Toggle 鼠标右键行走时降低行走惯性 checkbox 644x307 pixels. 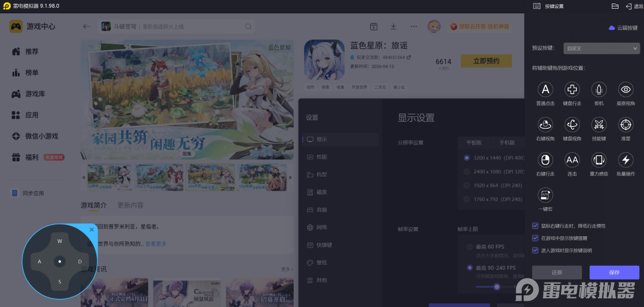click(x=535, y=226)
